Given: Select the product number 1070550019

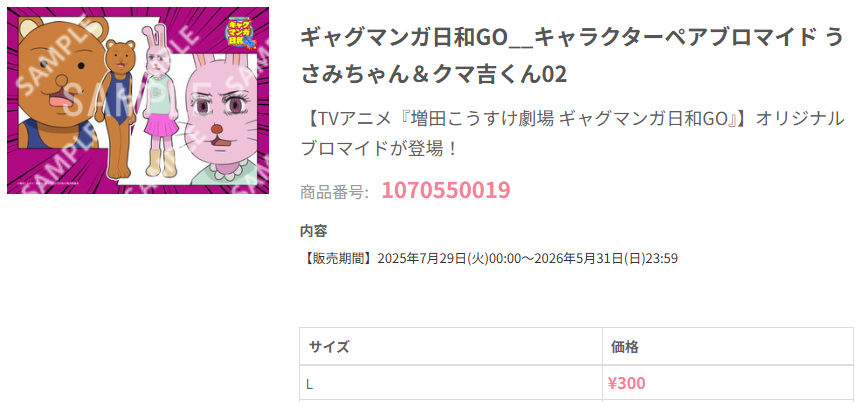Looking at the screenshot, I should 446,191.
